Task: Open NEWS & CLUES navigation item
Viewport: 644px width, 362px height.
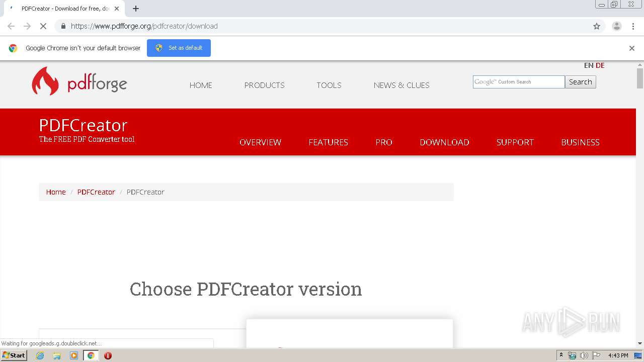Action: click(x=401, y=85)
